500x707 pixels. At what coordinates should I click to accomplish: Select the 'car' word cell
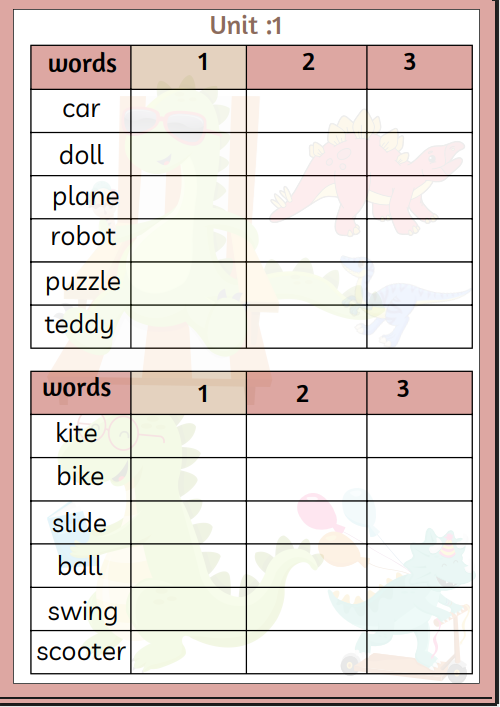[x=81, y=111]
